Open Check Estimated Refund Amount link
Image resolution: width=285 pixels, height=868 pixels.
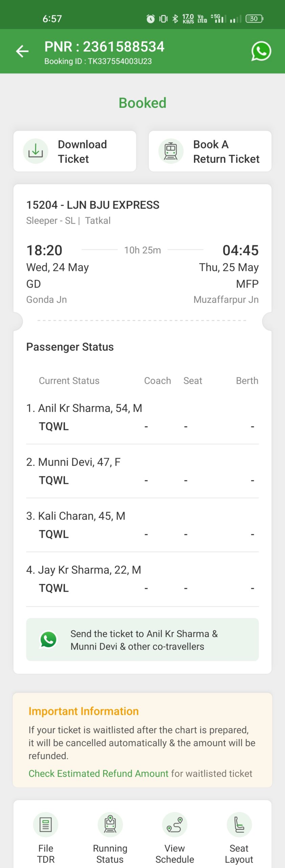click(x=98, y=773)
